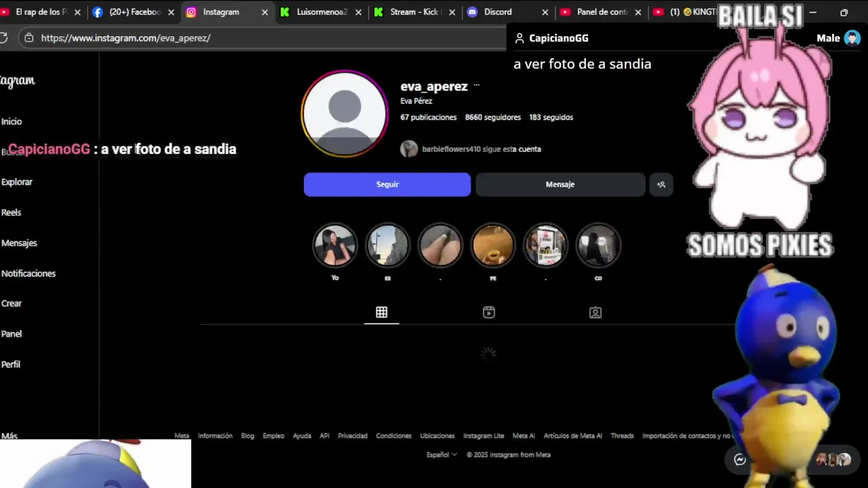
Task: Open the three-dot options next to eva_aperez
Action: (477, 86)
